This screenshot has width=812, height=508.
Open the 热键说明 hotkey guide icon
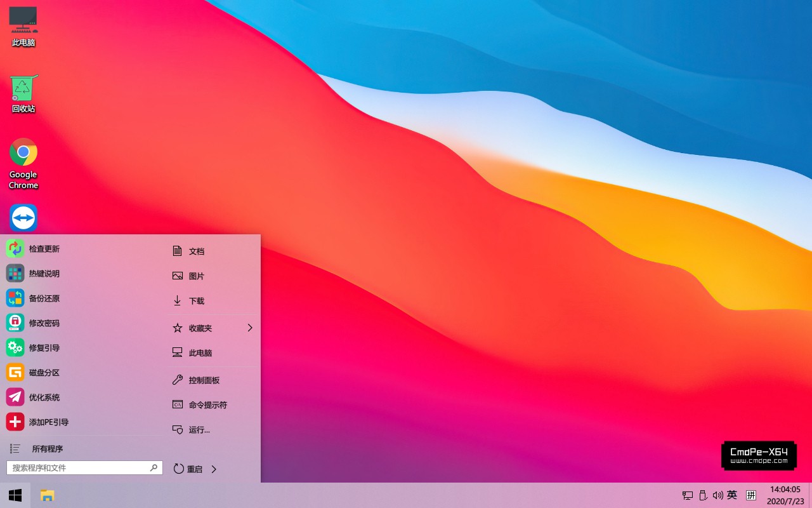(15, 274)
